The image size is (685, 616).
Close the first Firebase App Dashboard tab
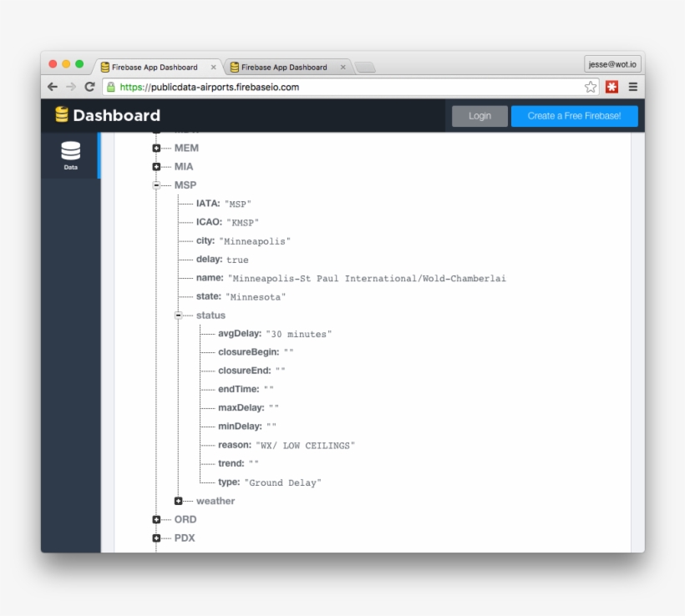pyautogui.click(x=213, y=68)
